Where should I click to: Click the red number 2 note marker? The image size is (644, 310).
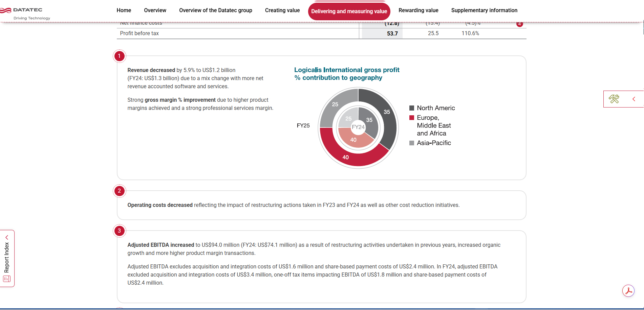(x=119, y=191)
